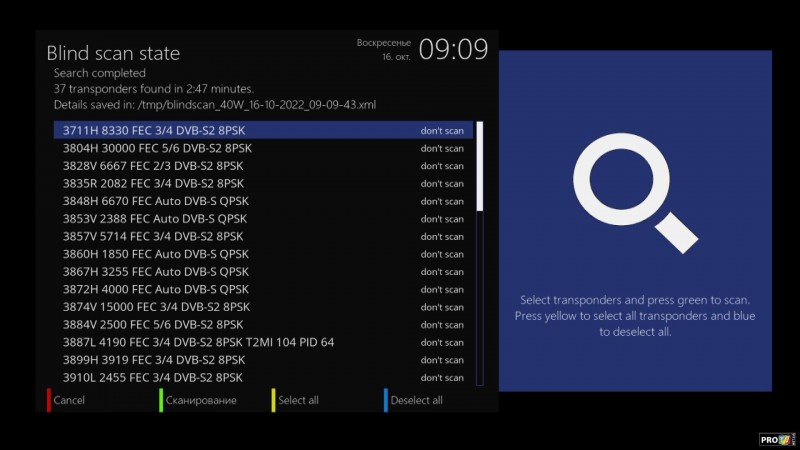Toggle "don't scan" for transponder 3804H 30000

click(x=441, y=148)
